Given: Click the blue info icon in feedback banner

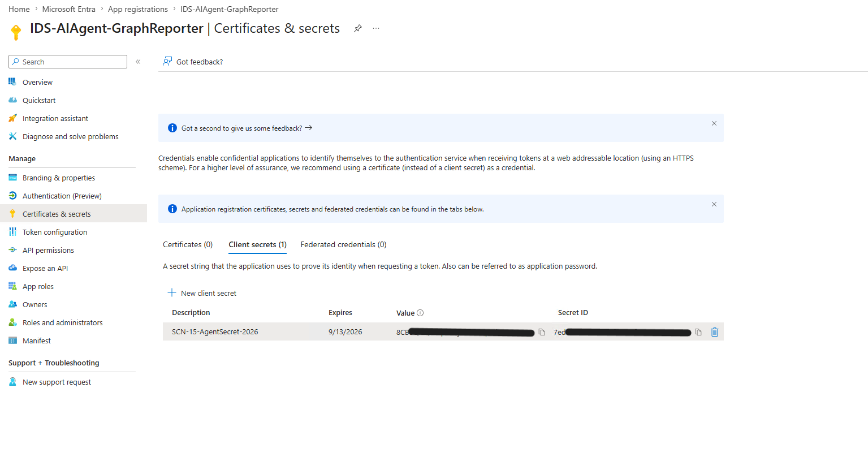Looking at the screenshot, I should point(172,128).
